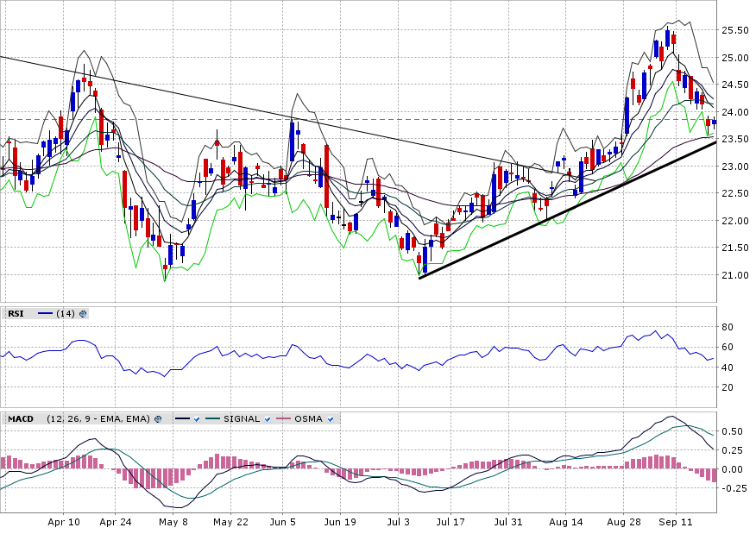Click the SIGNAL legend label

coord(242,419)
